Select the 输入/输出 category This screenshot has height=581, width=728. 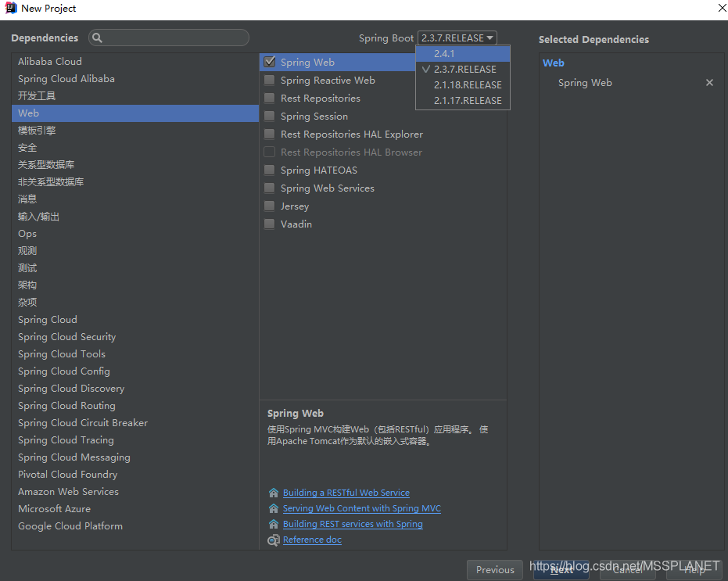(x=135, y=217)
